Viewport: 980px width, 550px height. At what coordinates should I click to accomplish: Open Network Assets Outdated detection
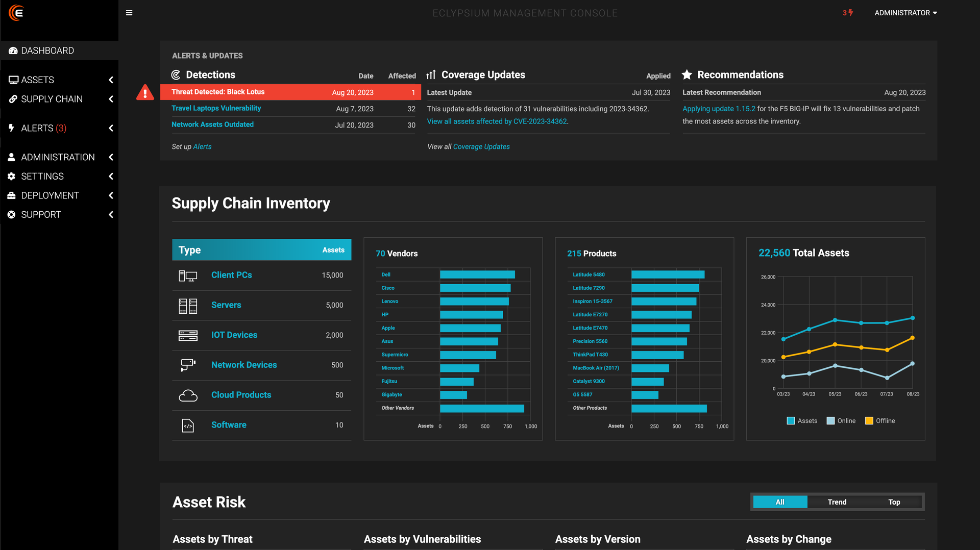[x=212, y=124]
